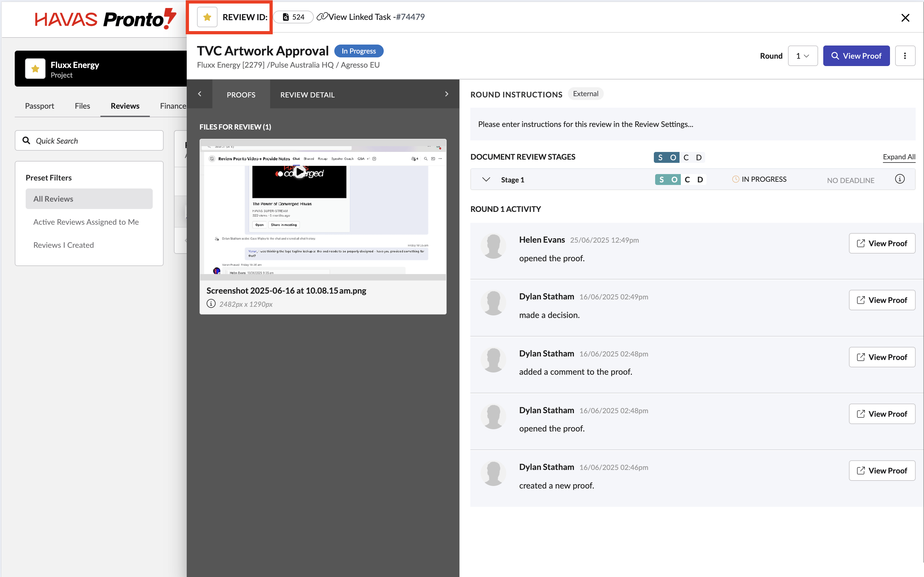Select Active Reviews Assigned to Me filter
Viewport: 924px width, 577px height.
pos(86,222)
